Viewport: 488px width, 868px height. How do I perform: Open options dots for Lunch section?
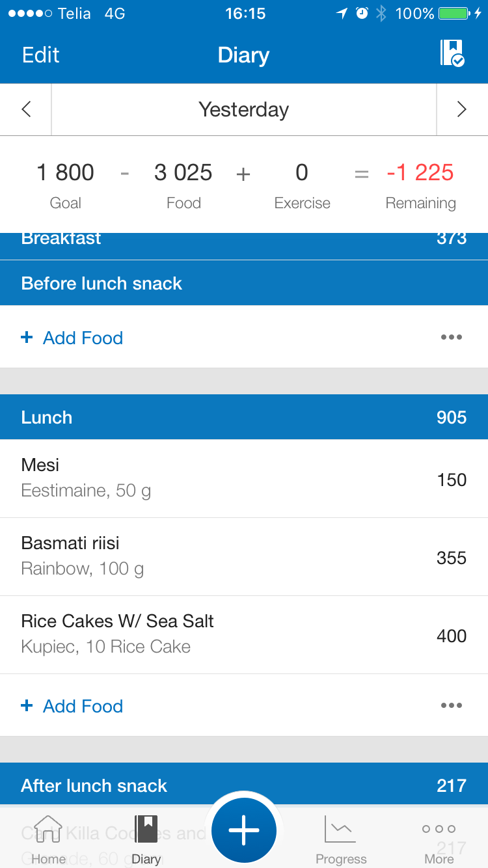coord(451,705)
